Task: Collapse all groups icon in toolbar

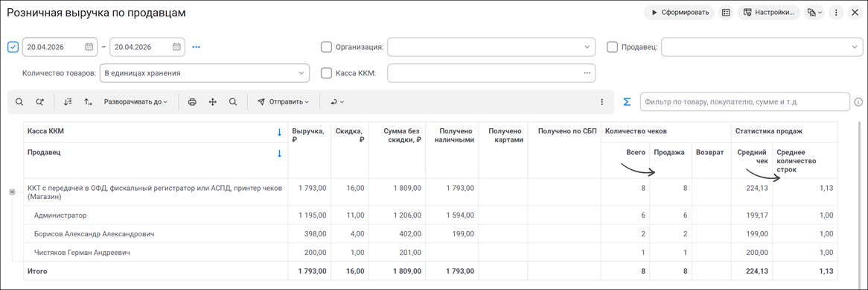Action: tap(68, 102)
